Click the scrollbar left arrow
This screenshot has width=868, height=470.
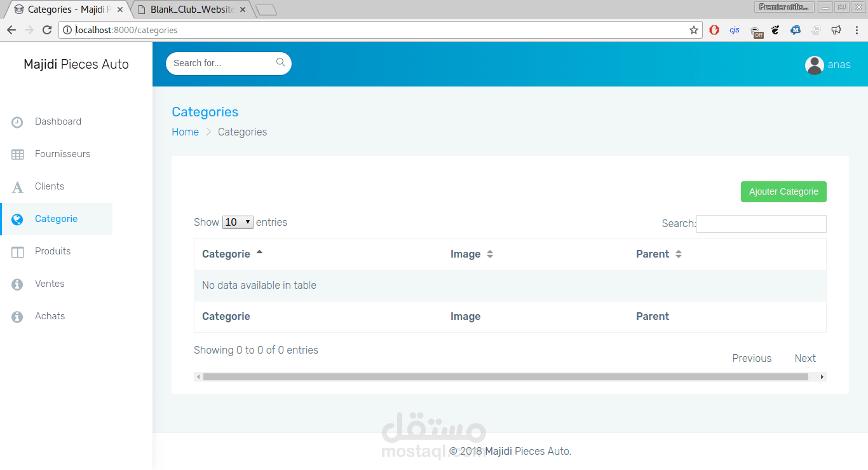[198, 377]
